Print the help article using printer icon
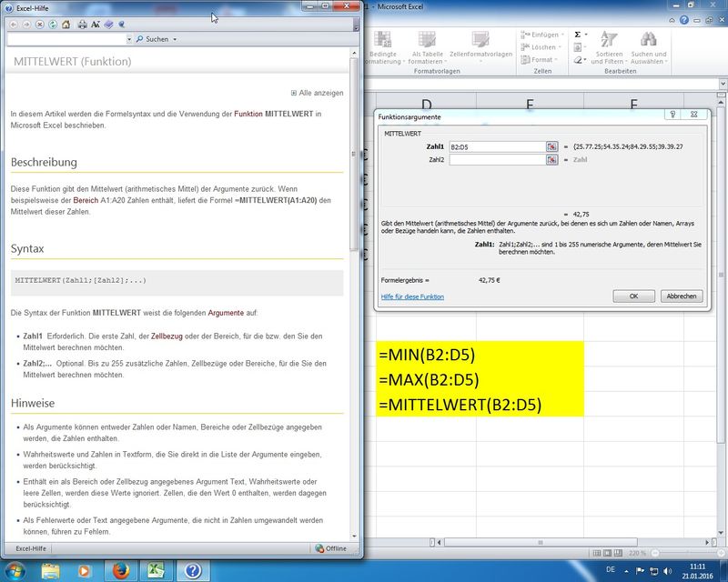 coord(83,25)
